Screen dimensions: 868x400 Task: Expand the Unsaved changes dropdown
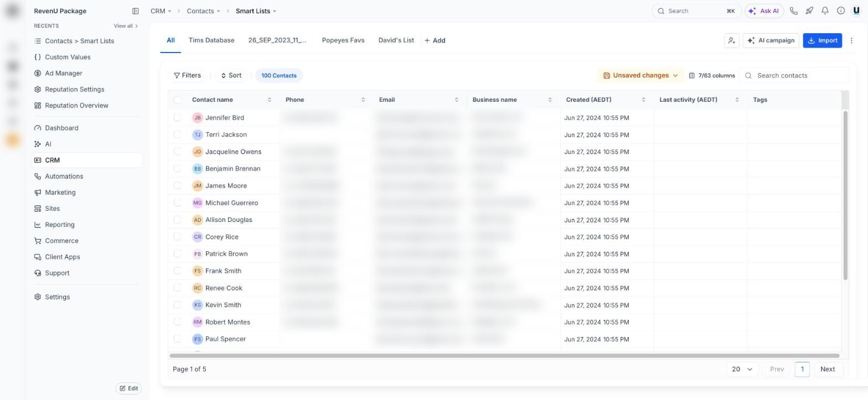point(640,76)
